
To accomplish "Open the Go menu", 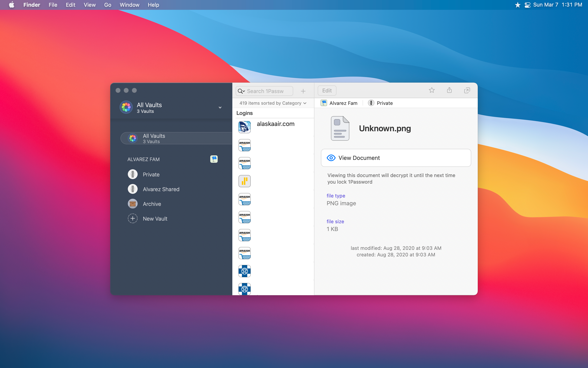I will [x=108, y=5].
